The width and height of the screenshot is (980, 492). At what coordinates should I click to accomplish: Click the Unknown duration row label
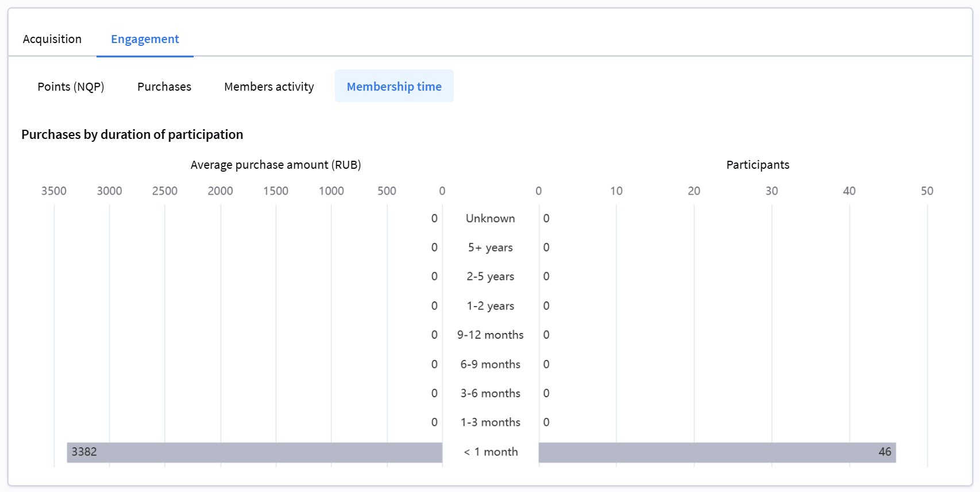[490, 219]
